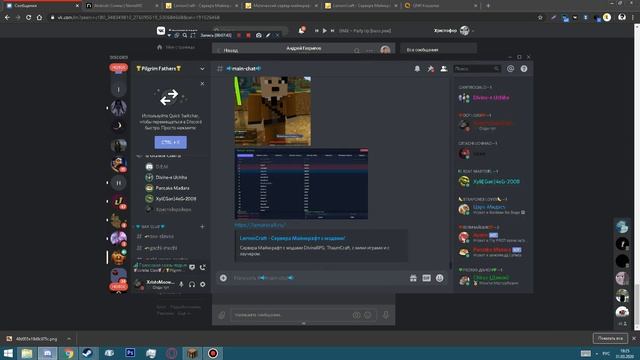This screenshot has width=640, height=360.
Task: Attach a file in VK chat
Action: [x=222, y=315]
